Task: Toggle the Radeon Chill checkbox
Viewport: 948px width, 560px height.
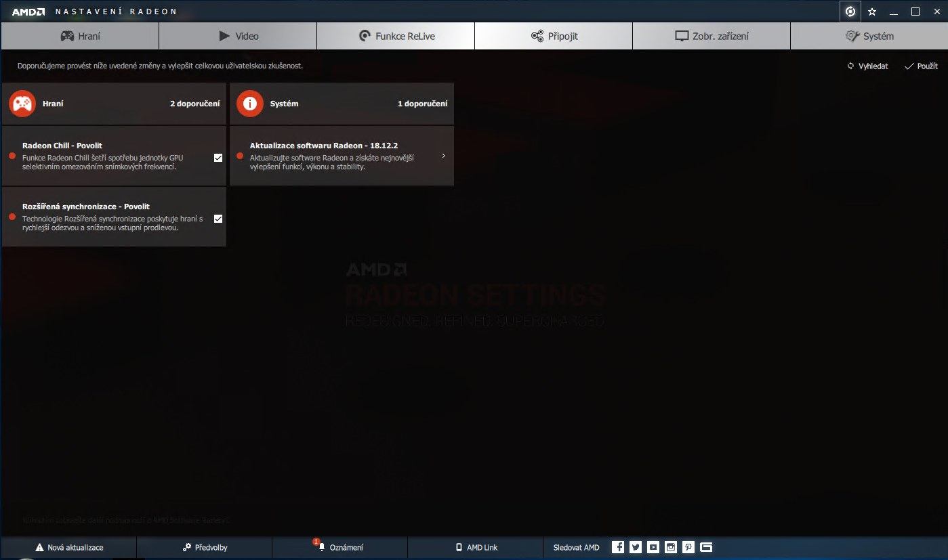Action: click(x=218, y=158)
